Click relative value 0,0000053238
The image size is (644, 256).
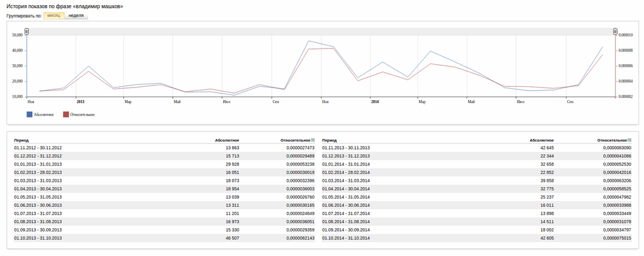300,164
